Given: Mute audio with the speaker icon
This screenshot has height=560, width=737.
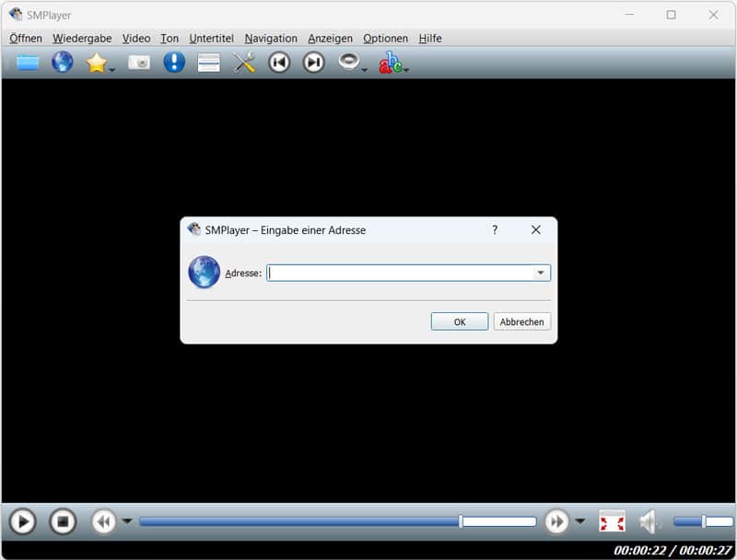Looking at the screenshot, I should [649, 521].
